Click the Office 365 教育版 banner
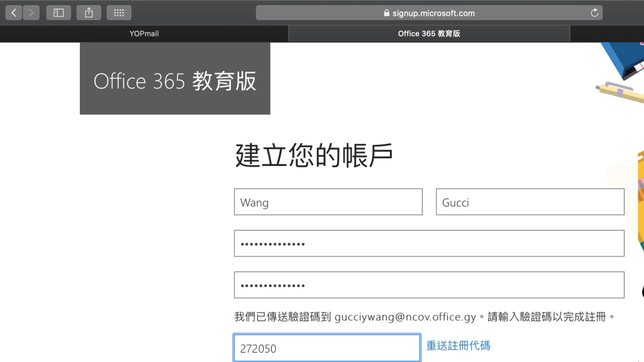The image size is (644, 362). tap(175, 79)
